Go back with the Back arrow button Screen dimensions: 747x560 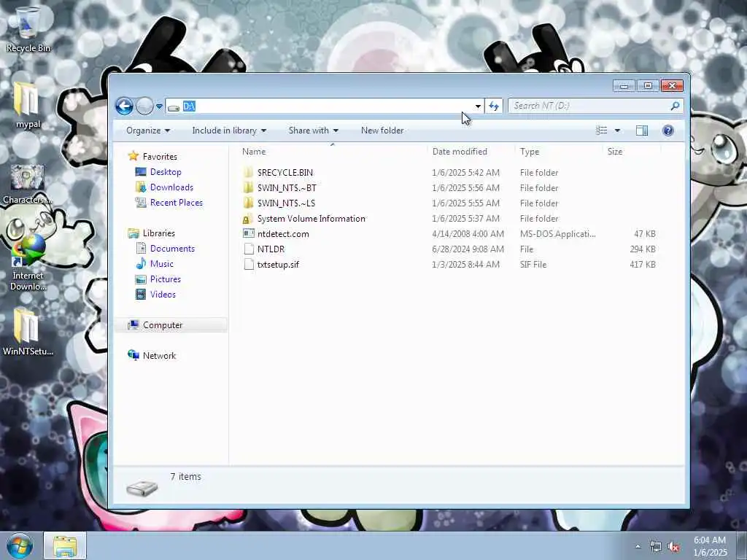click(x=124, y=106)
